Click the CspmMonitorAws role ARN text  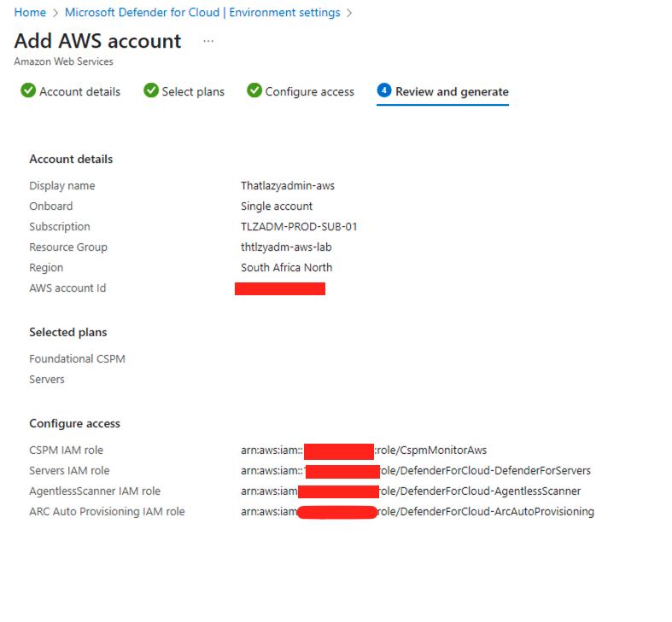point(431,451)
